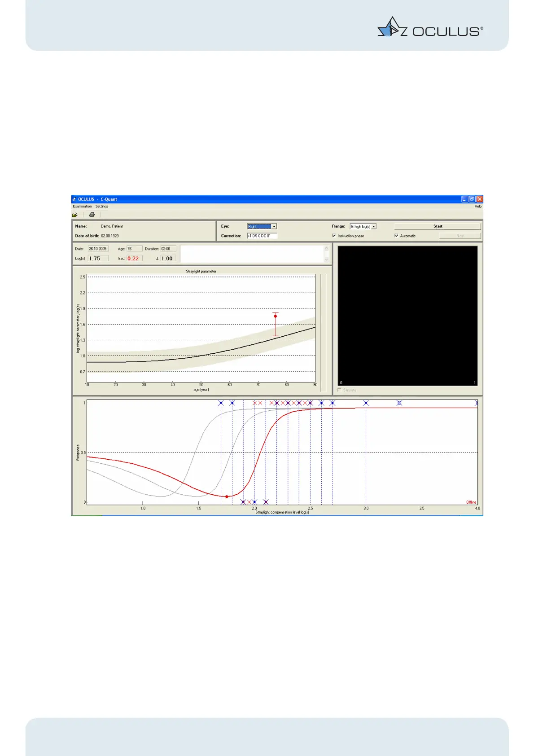Click the printer toolbar icon
The image size is (534, 756).
tap(92, 215)
